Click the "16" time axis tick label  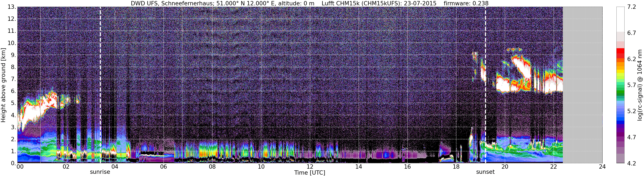click(x=407, y=167)
